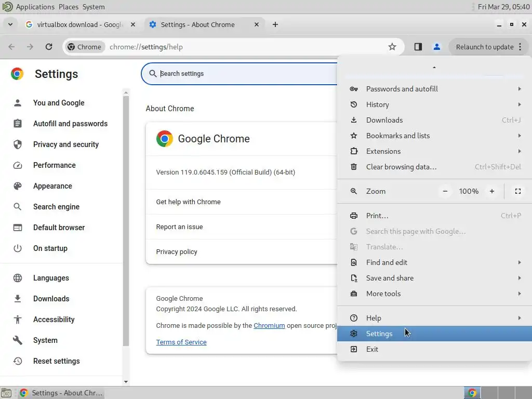The height and width of the screenshot is (399, 532).
Task: Reload the page with the refresh icon
Action: (x=49, y=47)
